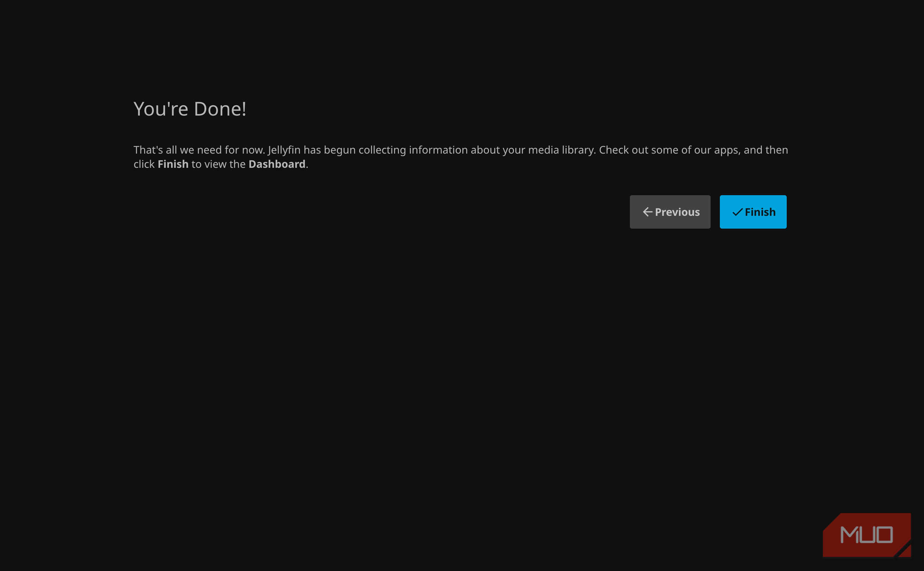This screenshot has height=571, width=924.
Task: Click the bold word "Dashboard" in the paragraph
Action: [277, 164]
